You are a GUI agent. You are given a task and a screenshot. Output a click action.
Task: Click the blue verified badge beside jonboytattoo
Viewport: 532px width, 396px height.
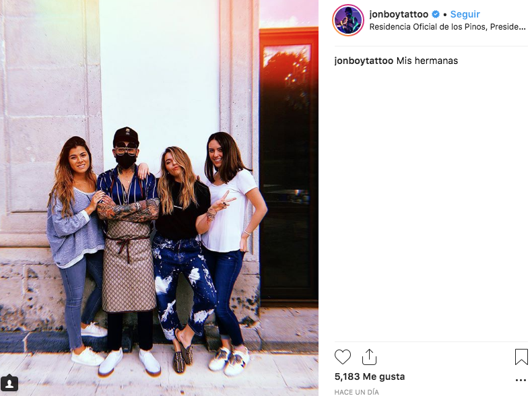click(x=436, y=14)
